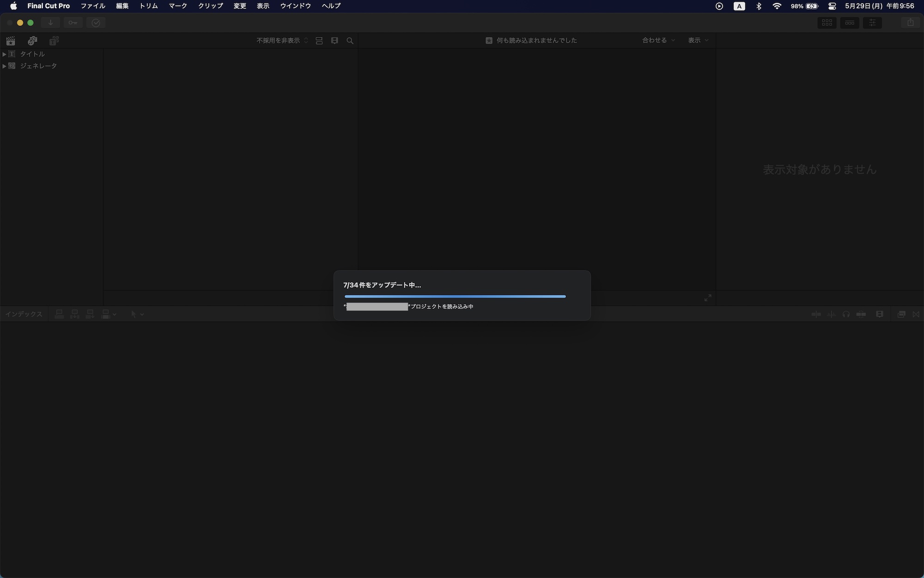Expand the タイトル tree item
The height and width of the screenshot is (578, 924).
pos(4,54)
